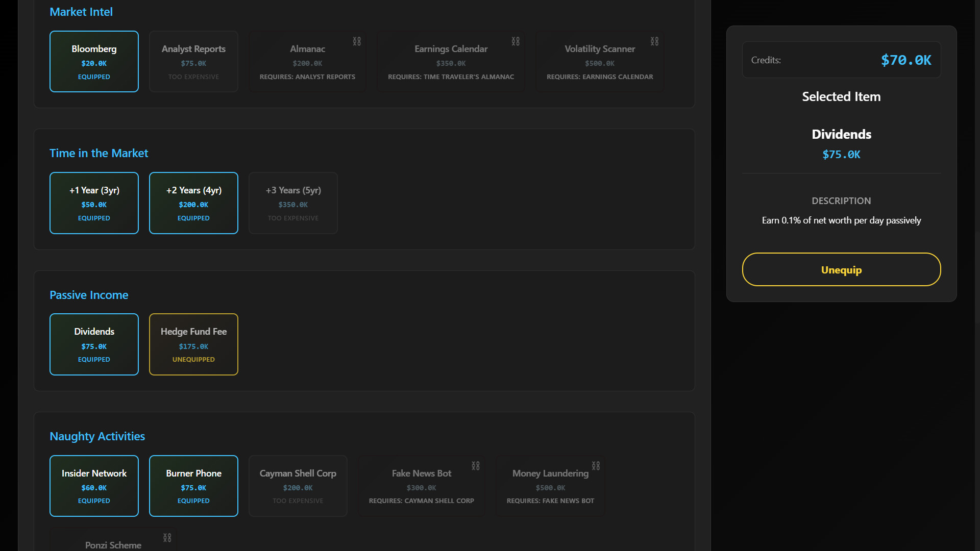
Task: Click the Cayman Shell Corp card
Action: tap(298, 486)
